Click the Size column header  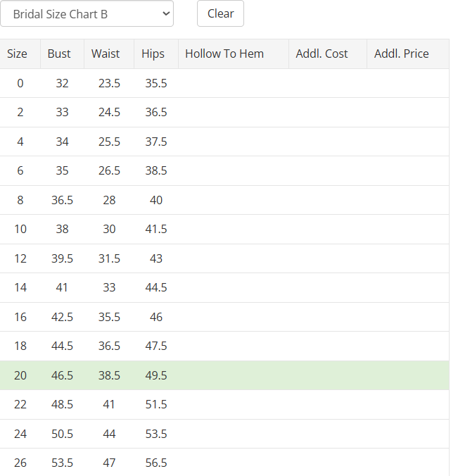pos(20,54)
